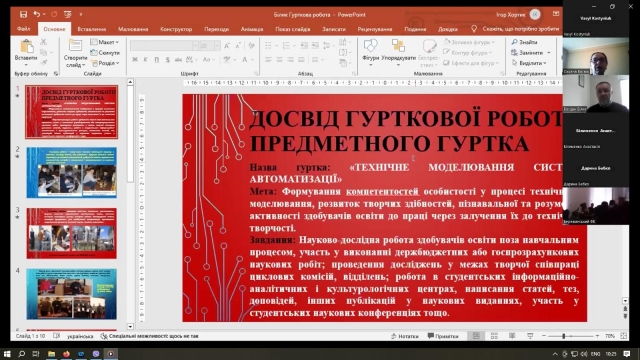Open the Примітки comments button
The width and height of the screenshot is (640, 360).
click(443, 336)
